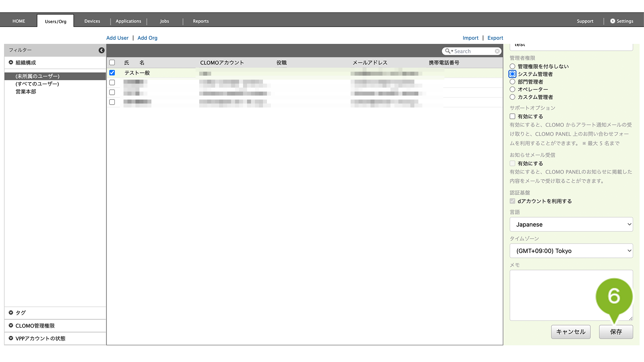Open the Reports tab
The width and height of the screenshot is (644, 362).
(201, 21)
